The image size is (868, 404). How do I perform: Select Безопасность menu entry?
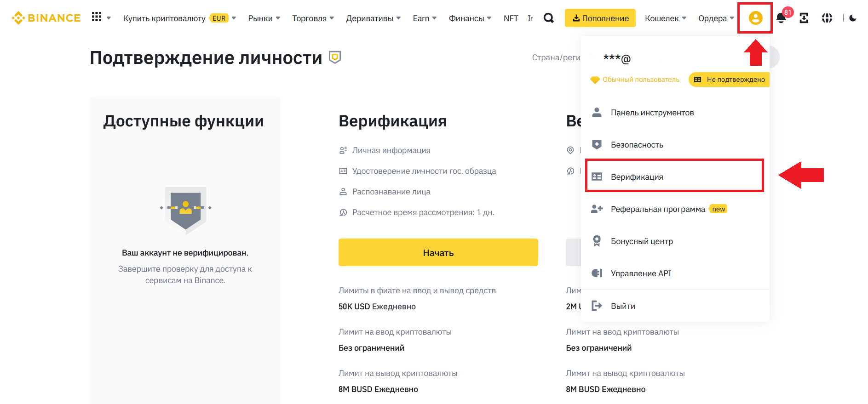coord(675,145)
